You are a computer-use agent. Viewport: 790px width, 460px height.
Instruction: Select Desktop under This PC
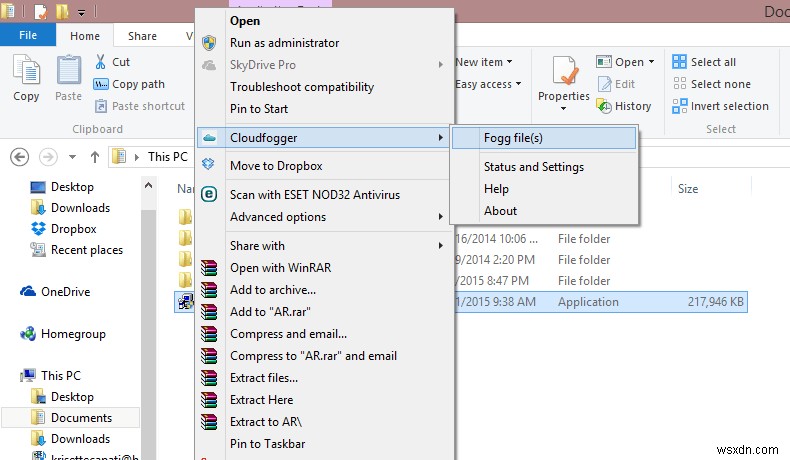pyautogui.click(x=72, y=397)
